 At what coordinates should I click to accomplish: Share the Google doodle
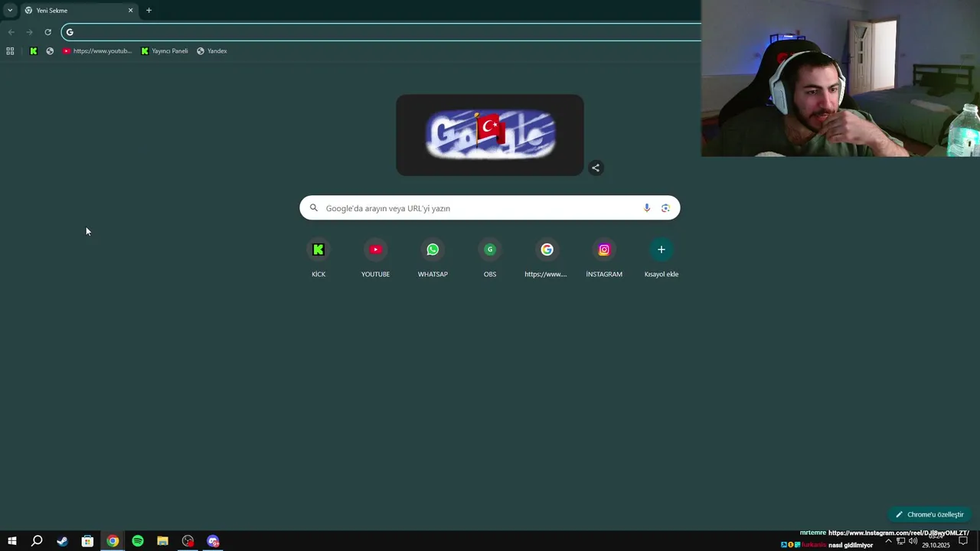click(x=596, y=168)
